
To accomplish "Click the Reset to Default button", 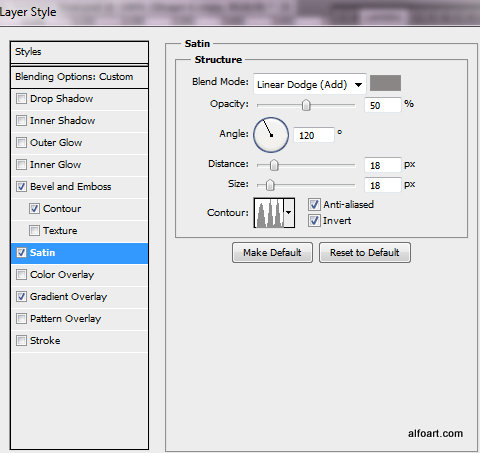I will (365, 253).
